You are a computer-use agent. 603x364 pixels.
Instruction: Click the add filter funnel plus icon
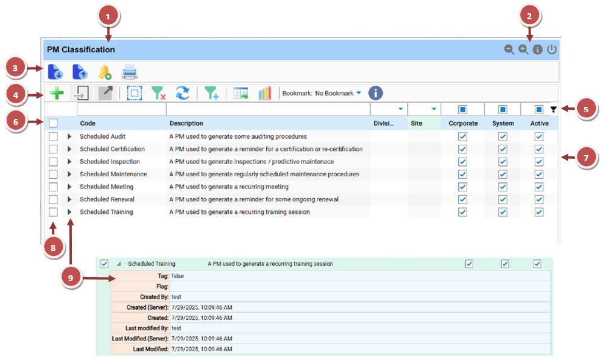(211, 93)
